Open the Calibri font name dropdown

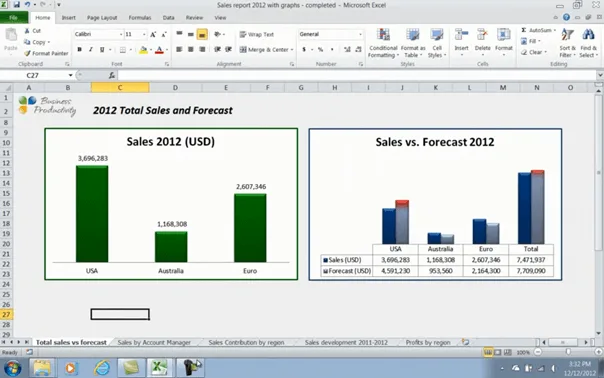(x=121, y=34)
